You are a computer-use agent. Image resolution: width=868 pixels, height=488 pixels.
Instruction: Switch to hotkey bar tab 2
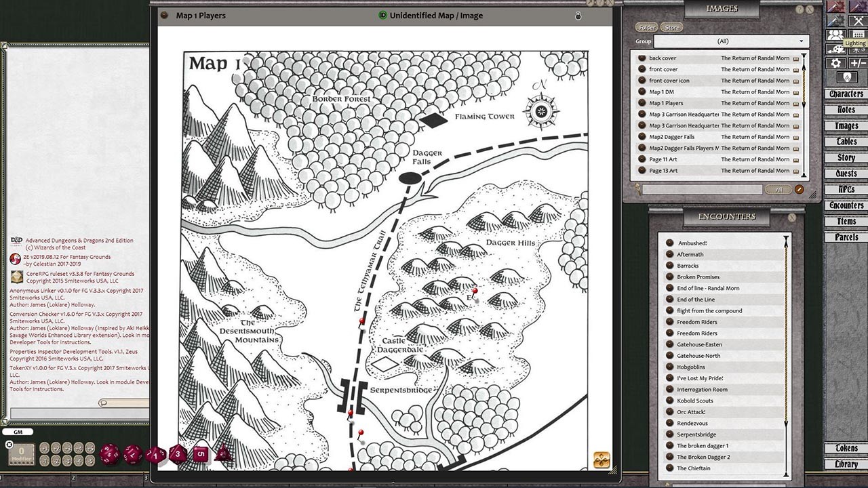pos(73,479)
